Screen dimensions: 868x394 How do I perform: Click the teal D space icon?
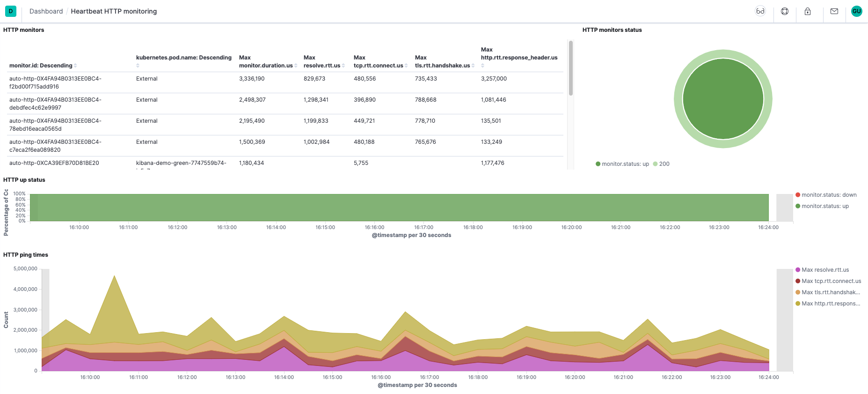(11, 11)
